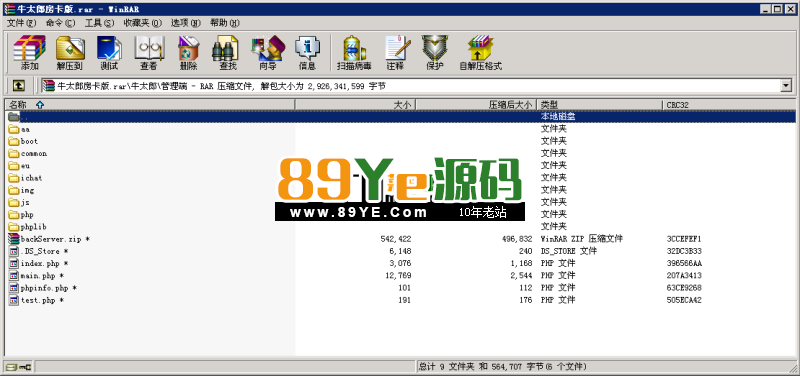Click the 删除 (Delete) toolbar icon
The image size is (800, 376).
(x=188, y=53)
